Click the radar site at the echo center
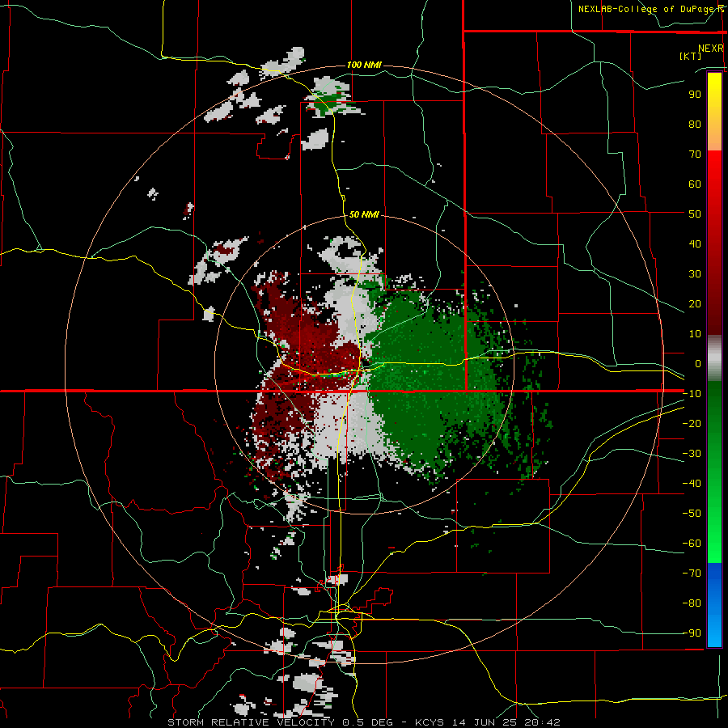728x728 pixels. pos(364,365)
